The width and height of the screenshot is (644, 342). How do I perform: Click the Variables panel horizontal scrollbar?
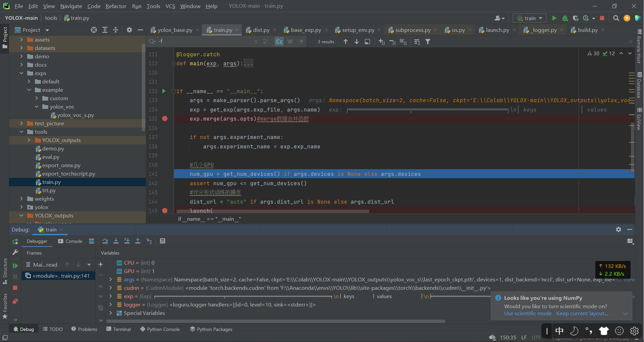[x=276, y=321]
